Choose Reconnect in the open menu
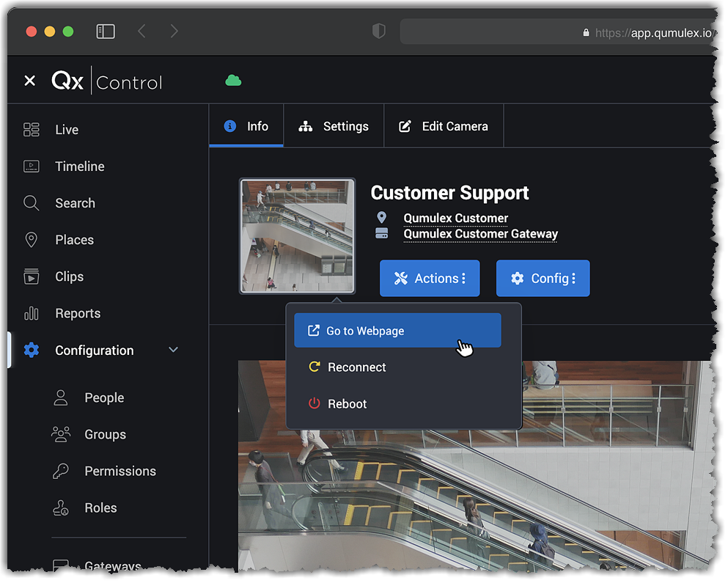The image size is (728, 583). tap(356, 367)
